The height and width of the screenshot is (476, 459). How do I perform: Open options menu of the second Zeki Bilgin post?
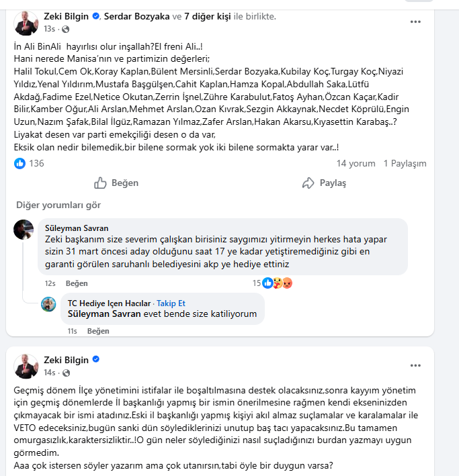click(x=415, y=365)
